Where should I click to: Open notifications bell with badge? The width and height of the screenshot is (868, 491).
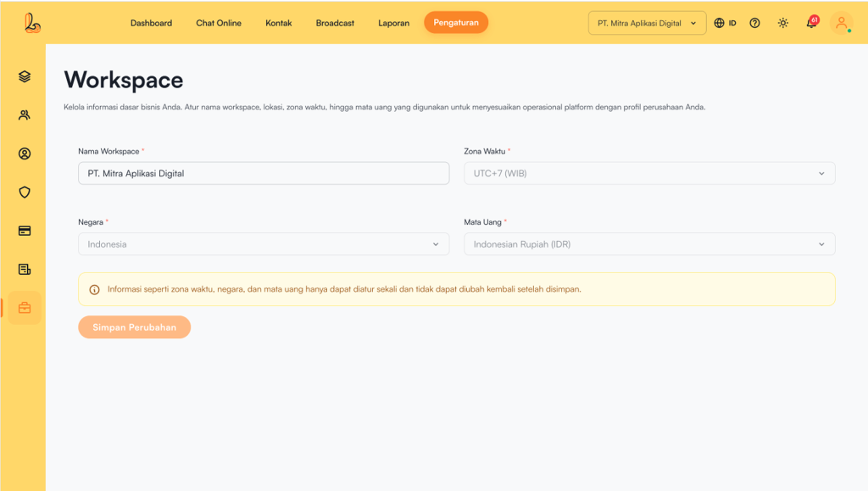click(x=811, y=23)
